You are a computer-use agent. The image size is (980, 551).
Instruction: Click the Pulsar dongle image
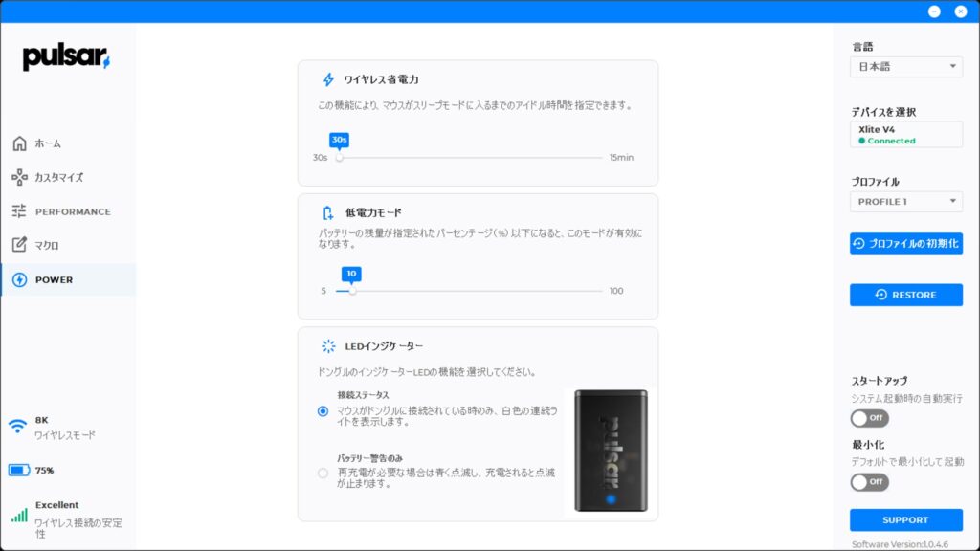click(x=611, y=451)
